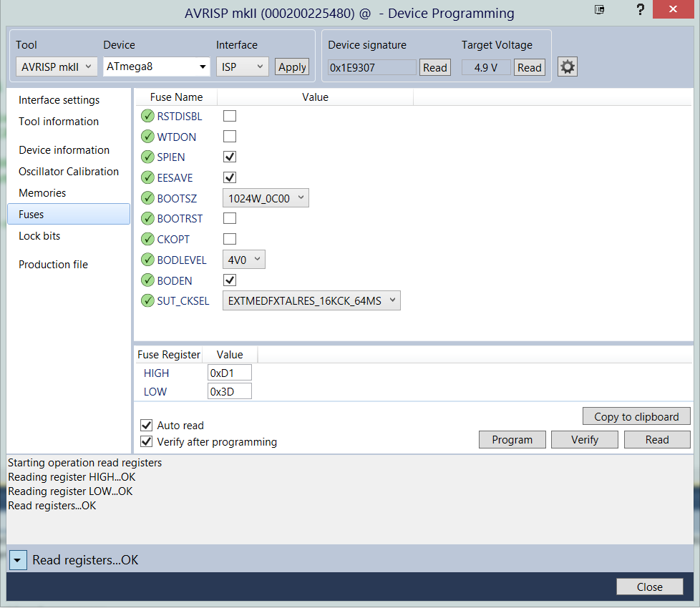Click the green status icon beside CKOPT

click(x=147, y=239)
